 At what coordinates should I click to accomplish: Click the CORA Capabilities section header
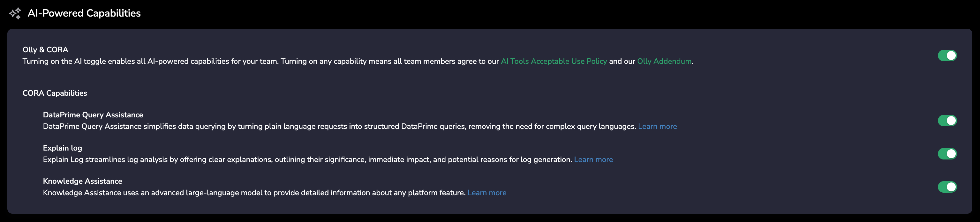pos(55,93)
